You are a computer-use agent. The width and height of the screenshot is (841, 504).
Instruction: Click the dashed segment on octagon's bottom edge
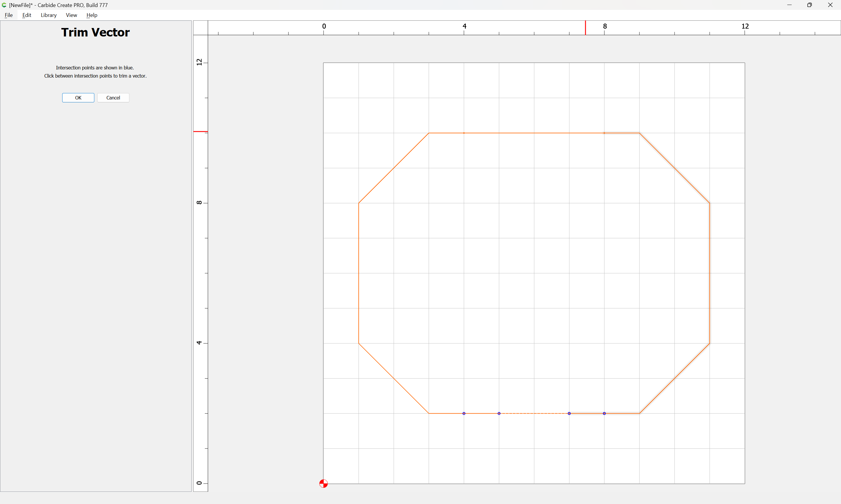tap(534, 413)
